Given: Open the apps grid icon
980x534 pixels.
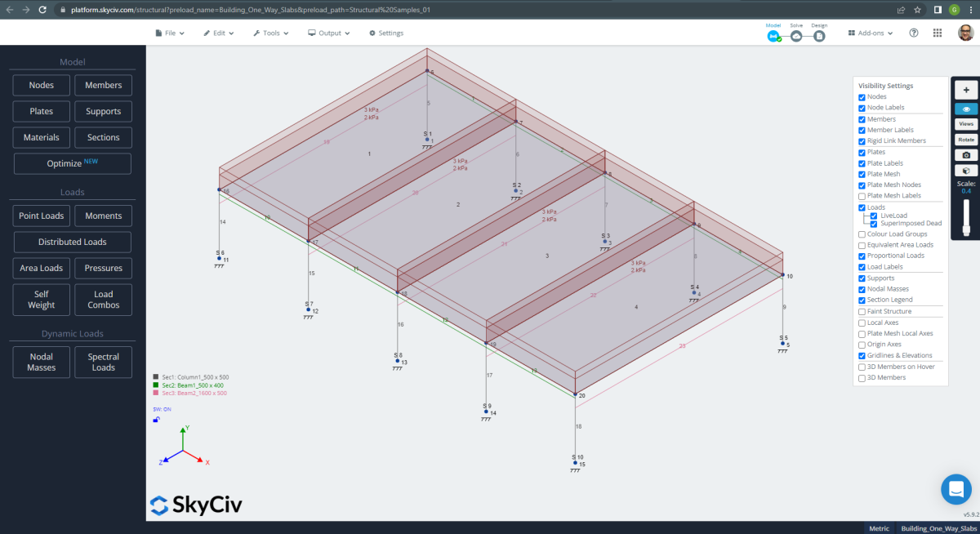Looking at the screenshot, I should pos(938,33).
